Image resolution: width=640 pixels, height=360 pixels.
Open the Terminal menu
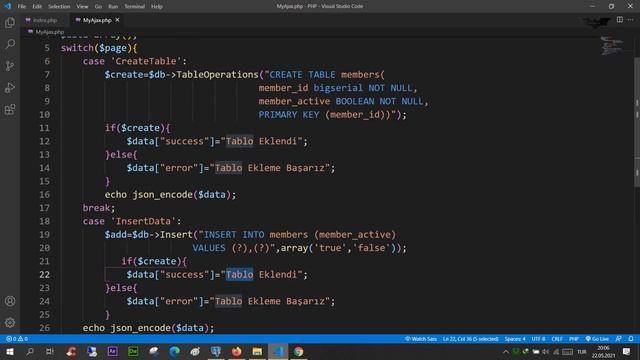[x=134, y=7]
